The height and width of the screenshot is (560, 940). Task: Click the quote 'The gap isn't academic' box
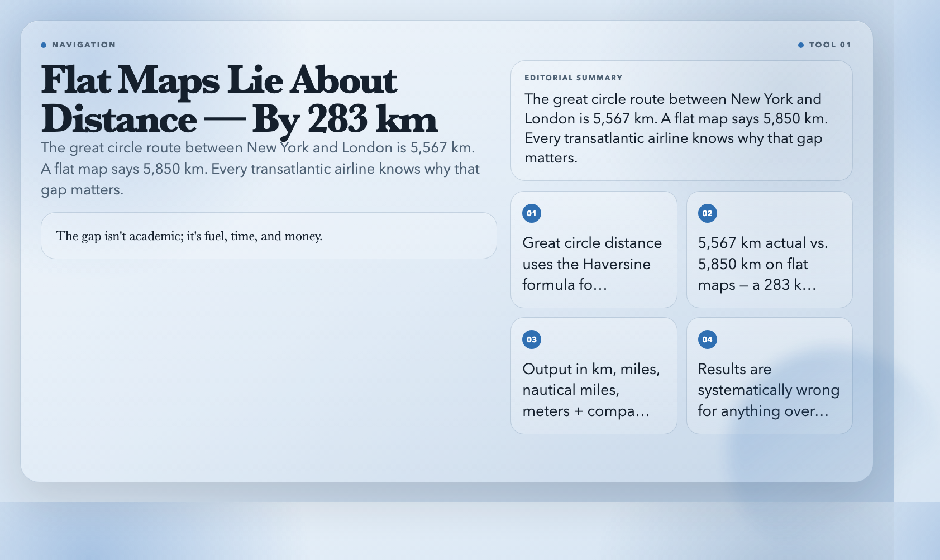269,236
